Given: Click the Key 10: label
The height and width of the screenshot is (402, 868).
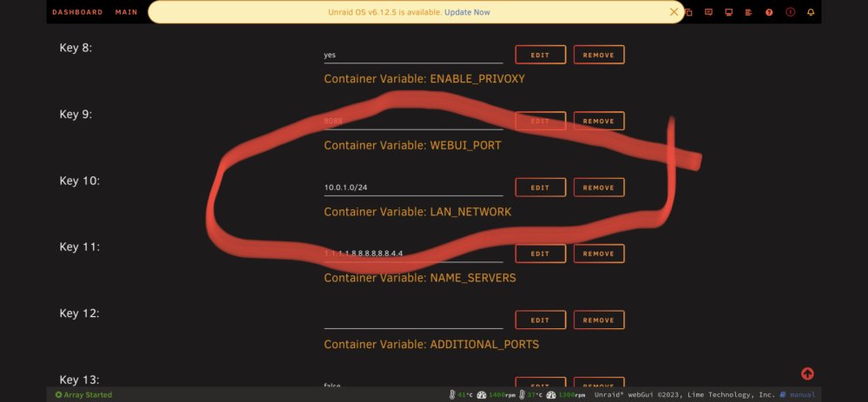Looking at the screenshot, I should (80, 181).
